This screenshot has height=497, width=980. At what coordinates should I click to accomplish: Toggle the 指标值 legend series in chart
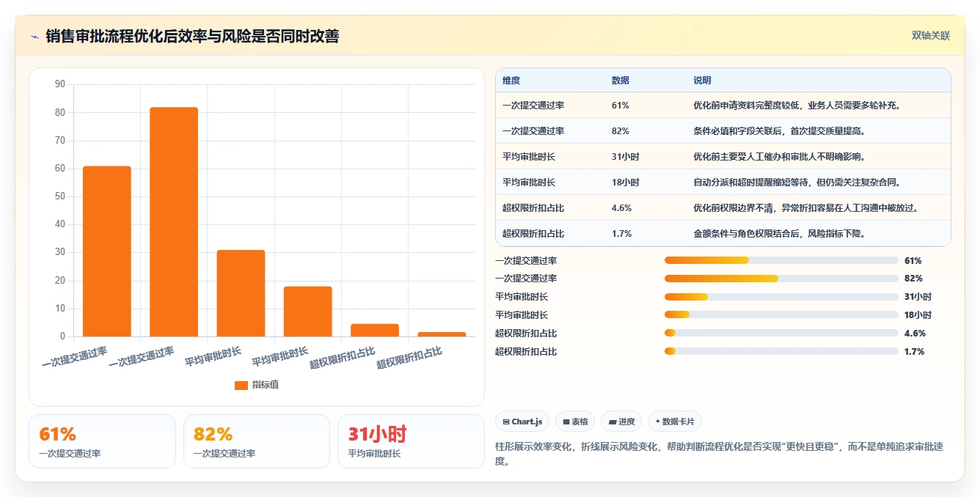pyautogui.click(x=256, y=385)
